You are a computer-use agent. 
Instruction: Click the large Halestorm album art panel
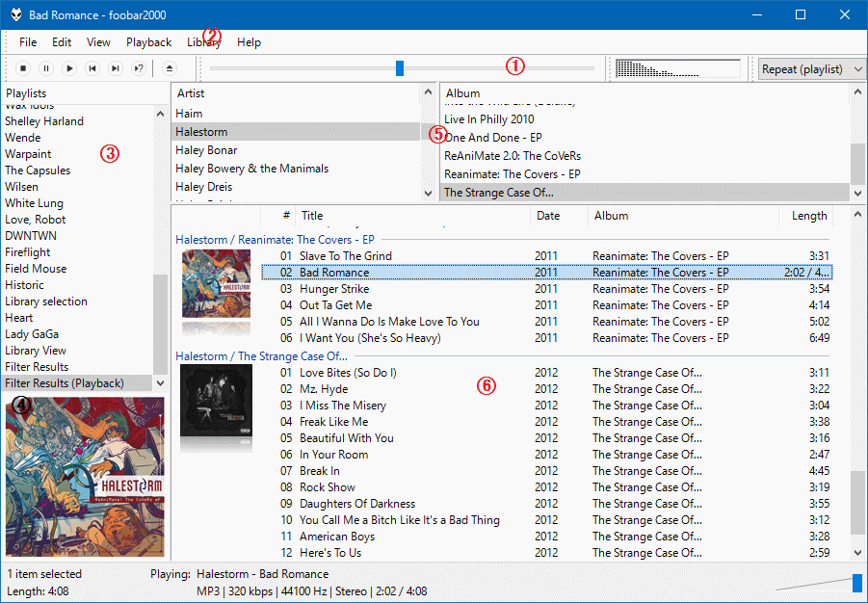pyautogui.click(x=85, y=476)
